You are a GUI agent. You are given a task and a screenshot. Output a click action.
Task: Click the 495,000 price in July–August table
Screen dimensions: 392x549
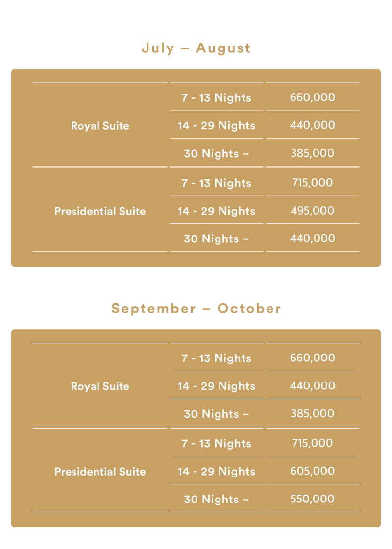313,211
